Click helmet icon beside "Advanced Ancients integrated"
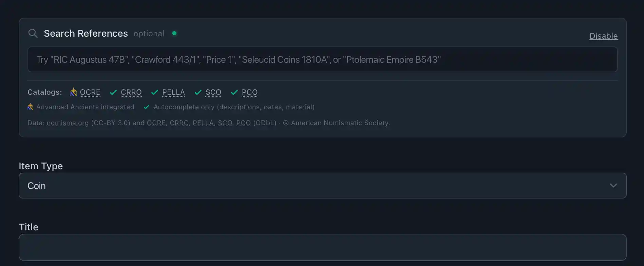Image resolution: width=644 pixels, height=266 pixels. click(x=31, y=107)
